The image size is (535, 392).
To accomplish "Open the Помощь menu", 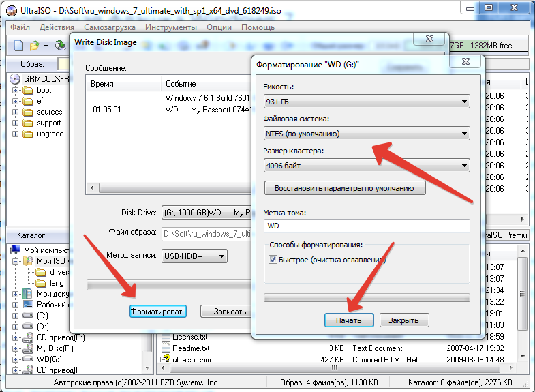I will click(x=258, y=27).
